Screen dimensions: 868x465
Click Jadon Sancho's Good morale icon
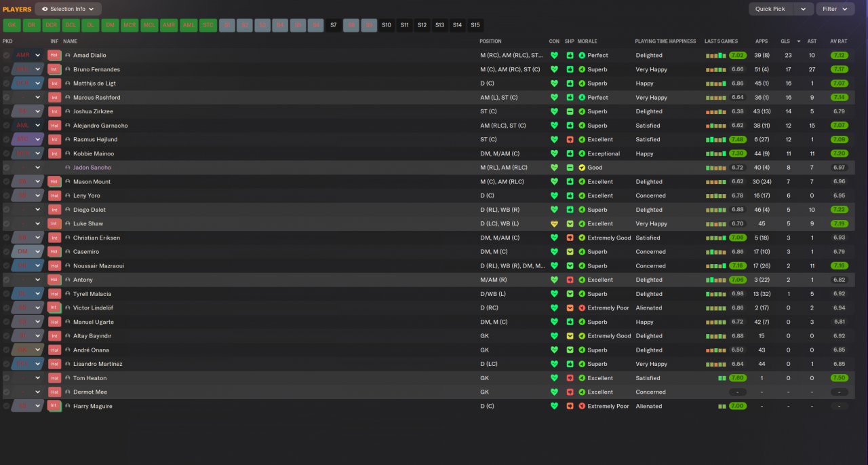click(x=582, y=168)
